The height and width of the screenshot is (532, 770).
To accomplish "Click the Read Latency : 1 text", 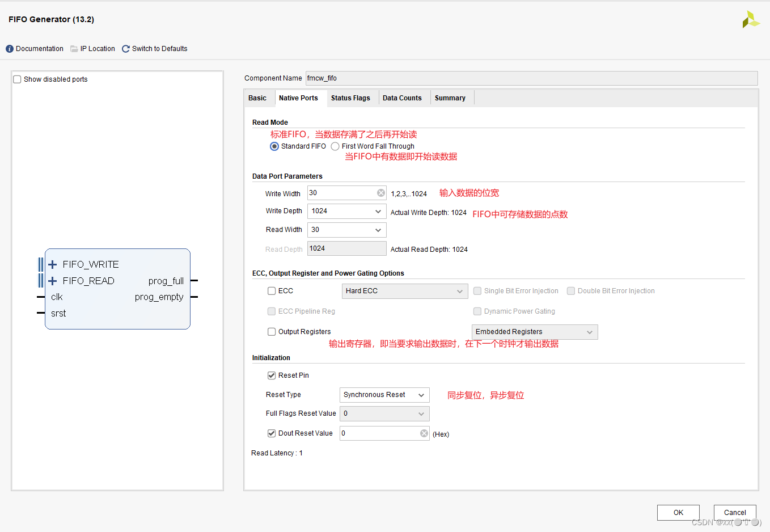I will [x=277, y=453].
